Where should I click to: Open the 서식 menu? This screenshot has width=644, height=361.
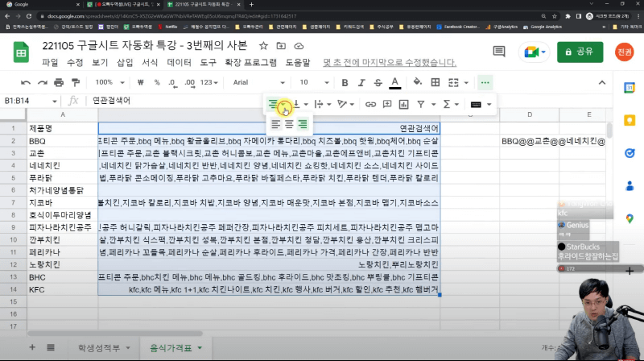[150, 63]
